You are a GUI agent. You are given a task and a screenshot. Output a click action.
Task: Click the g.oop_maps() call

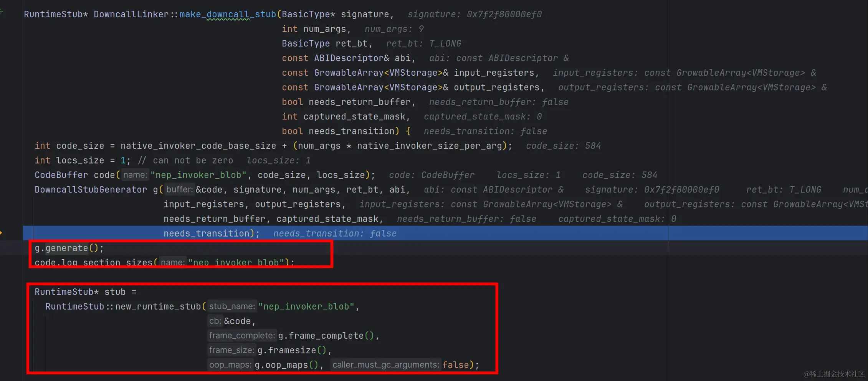(286, 364)
